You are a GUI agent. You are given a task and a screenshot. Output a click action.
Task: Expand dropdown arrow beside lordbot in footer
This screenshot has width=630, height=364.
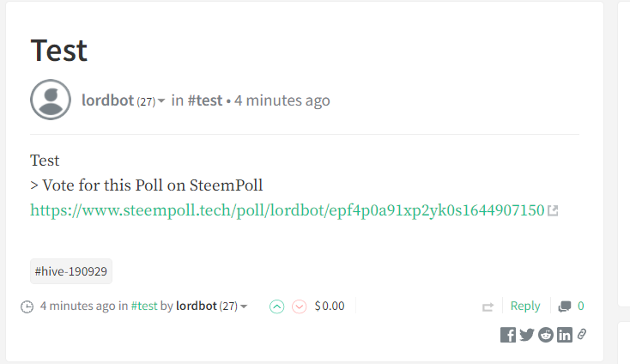[x=244, y=307]
